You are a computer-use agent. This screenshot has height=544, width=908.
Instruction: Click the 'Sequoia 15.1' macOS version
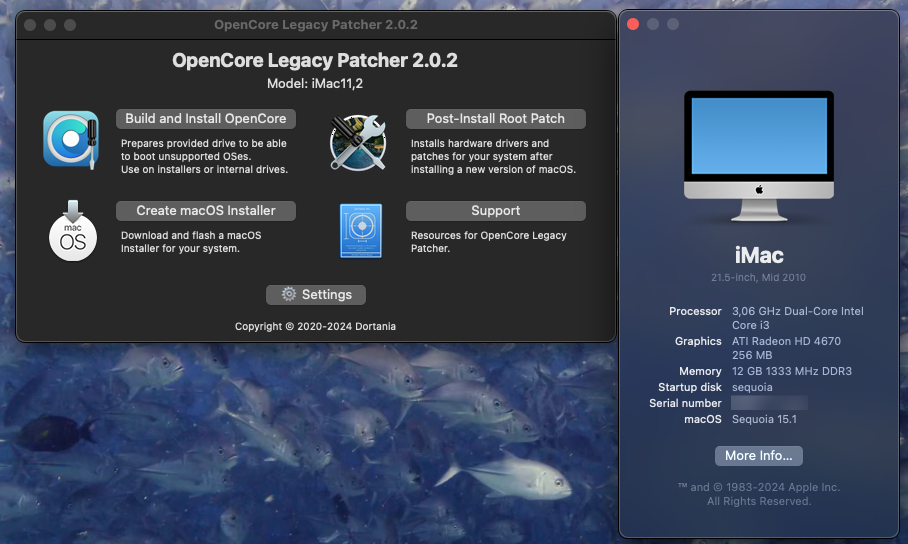tap(764, 419)
